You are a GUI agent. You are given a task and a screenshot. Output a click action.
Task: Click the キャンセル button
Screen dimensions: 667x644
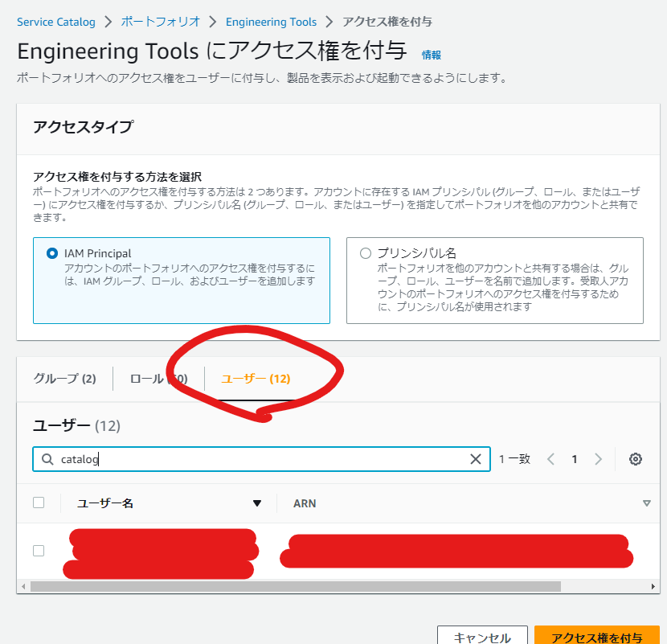[482, 636]
